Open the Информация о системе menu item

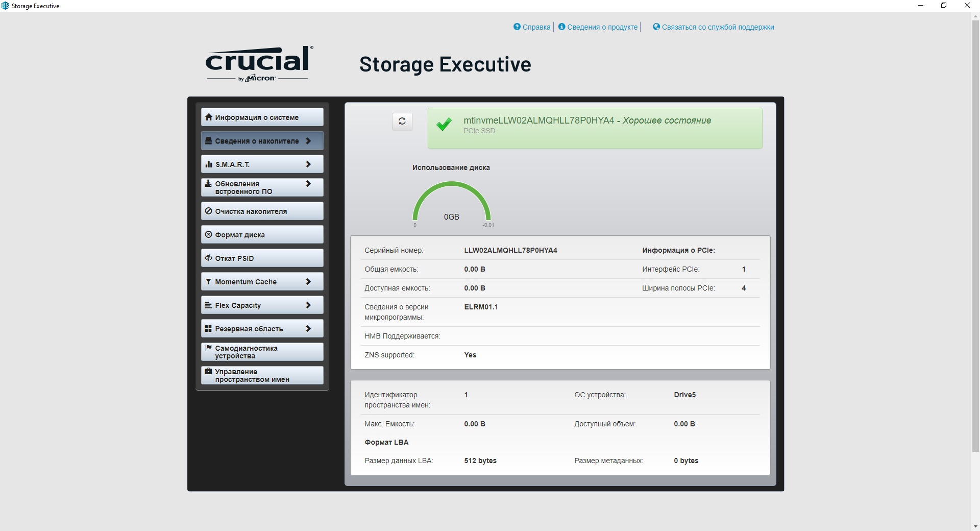point(262,117)
